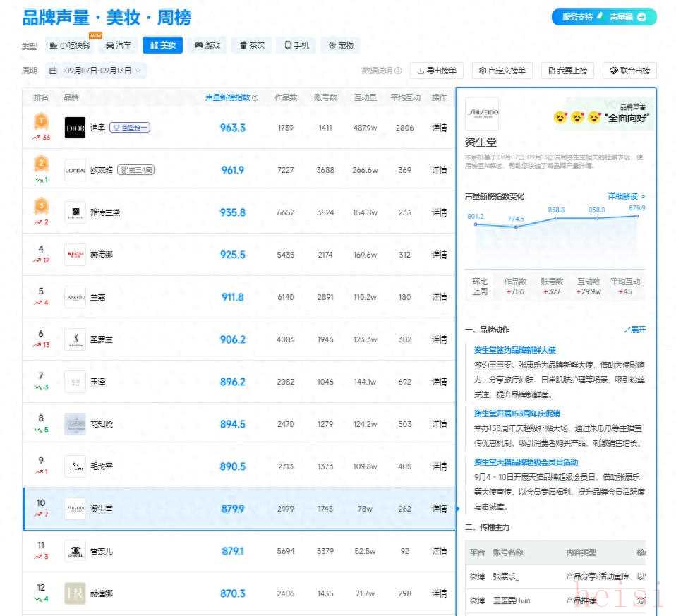Switch to the 游戏 category tab
The image size is (676, 616).
tap(207, 45)
